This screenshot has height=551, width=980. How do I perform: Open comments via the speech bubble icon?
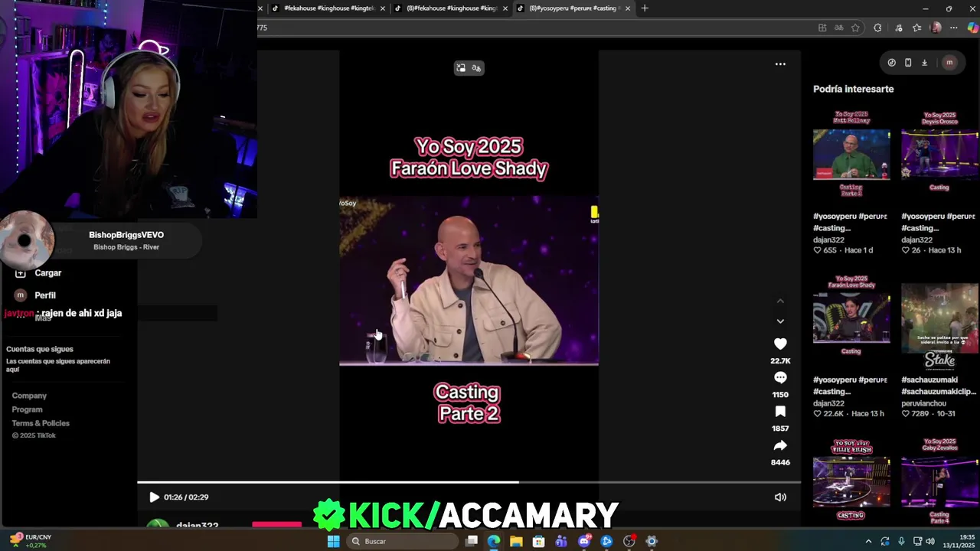[780, 378]
